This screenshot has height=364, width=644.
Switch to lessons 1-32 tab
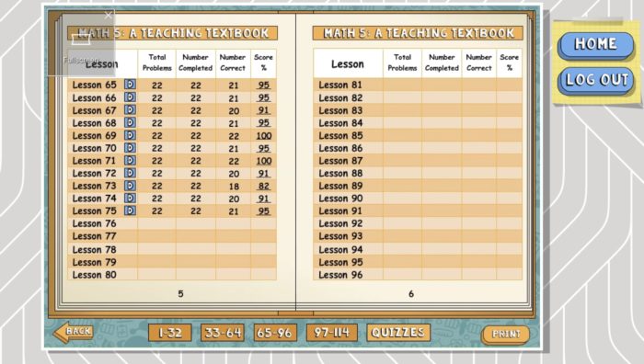[x=170, y=333]
